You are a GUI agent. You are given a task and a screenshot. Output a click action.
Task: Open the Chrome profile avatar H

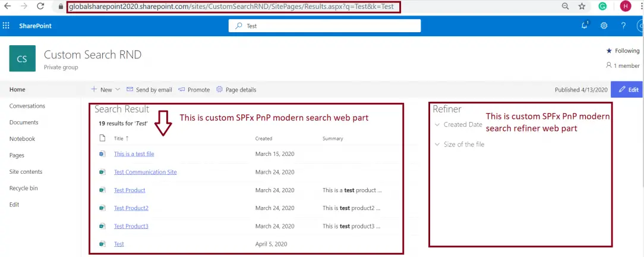coord(626,6)
